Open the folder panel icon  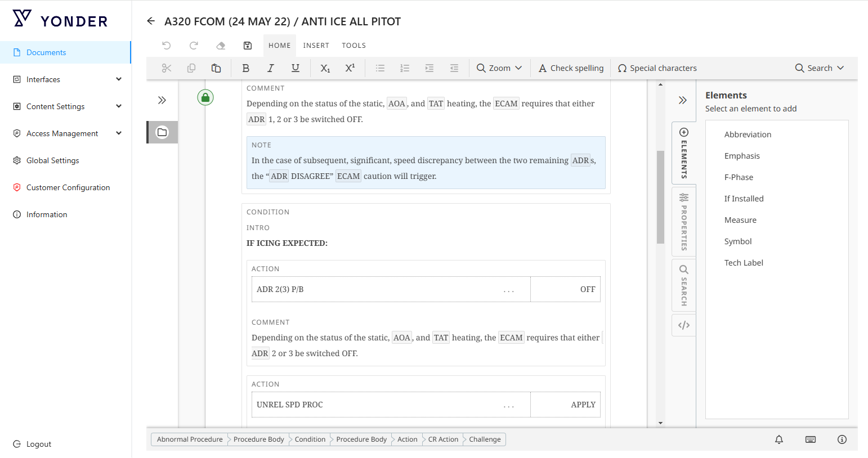[x=162, y=132]
